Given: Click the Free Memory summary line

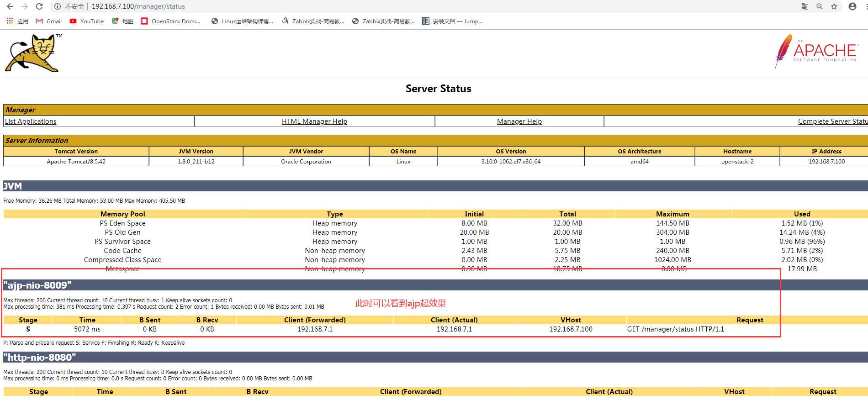Looking at the screenshot, I should (94, 201).
